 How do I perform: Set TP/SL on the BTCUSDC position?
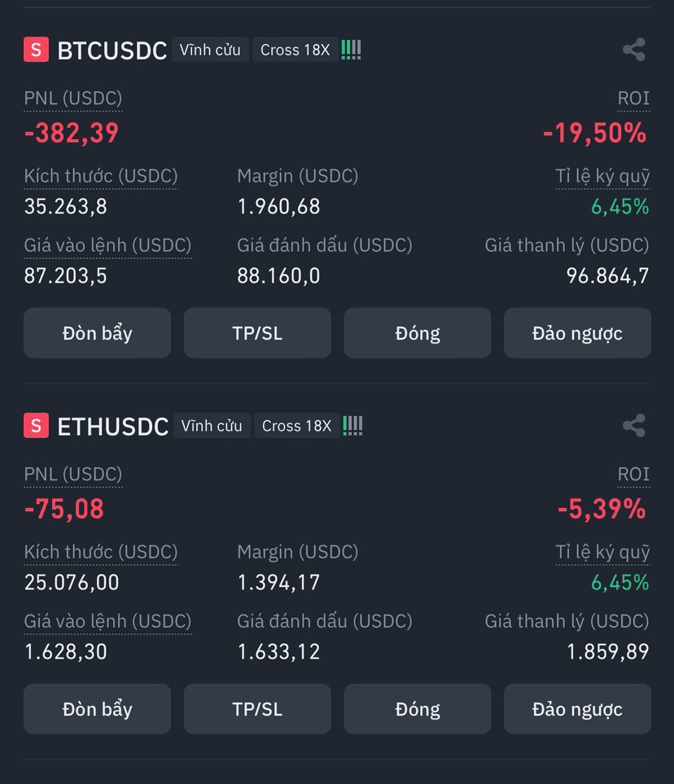[257, 333]
